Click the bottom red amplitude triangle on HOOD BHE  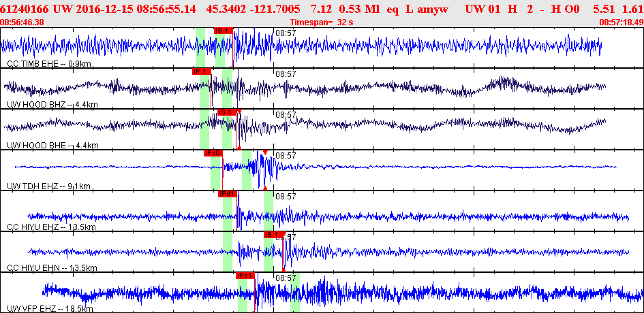coord(239,147)
